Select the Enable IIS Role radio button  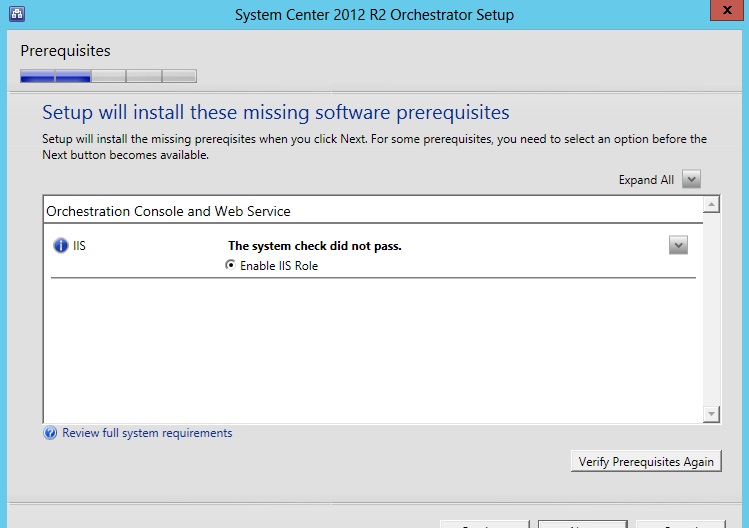[231, 266]
